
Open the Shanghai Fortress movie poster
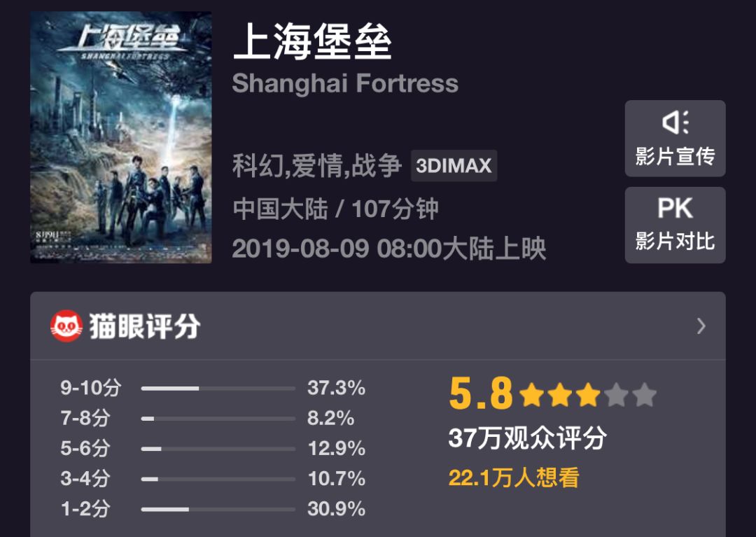[x=121, y=137]
